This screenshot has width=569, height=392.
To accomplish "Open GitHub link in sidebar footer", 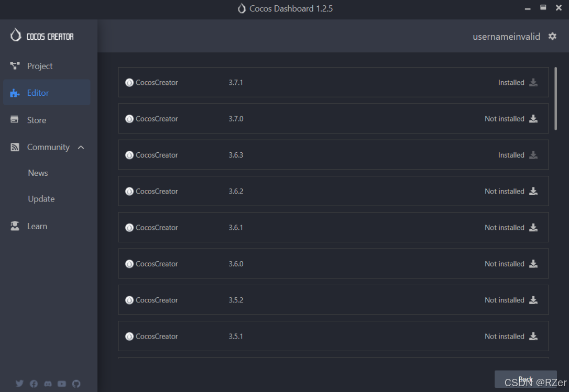I will coord(76,384).
